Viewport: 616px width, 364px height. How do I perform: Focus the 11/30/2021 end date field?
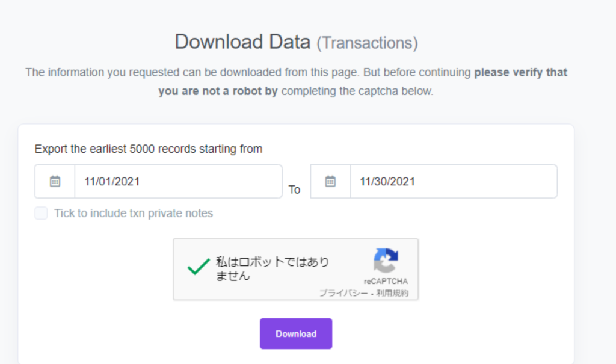tap(454, 182)
